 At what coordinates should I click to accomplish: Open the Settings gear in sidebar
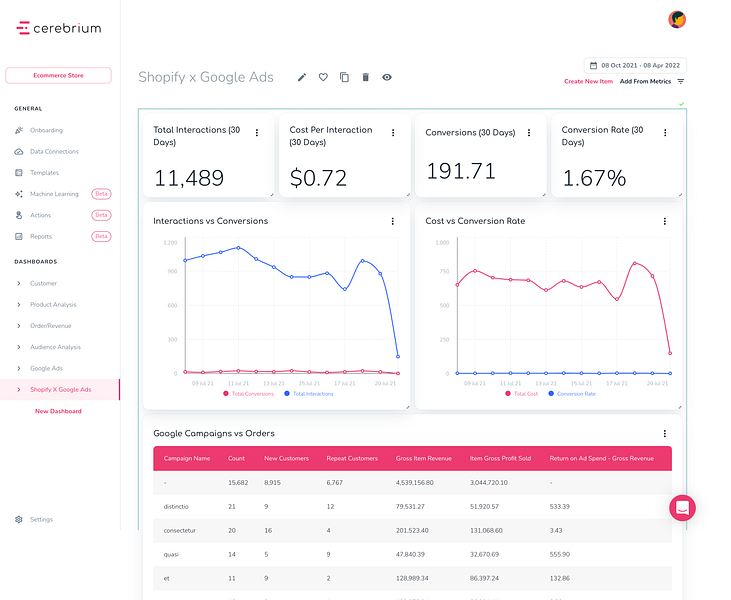click(19, 519)
